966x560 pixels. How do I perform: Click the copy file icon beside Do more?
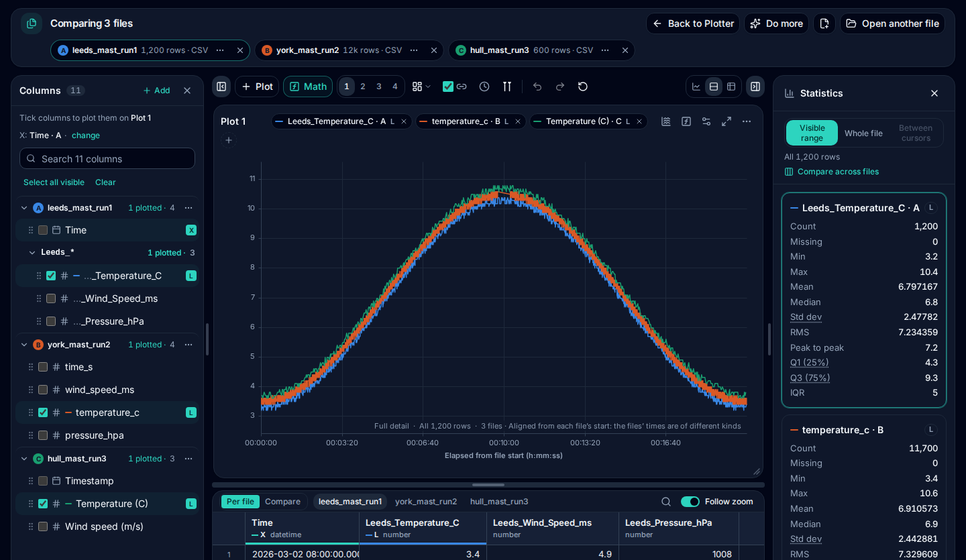pos(824,23)
